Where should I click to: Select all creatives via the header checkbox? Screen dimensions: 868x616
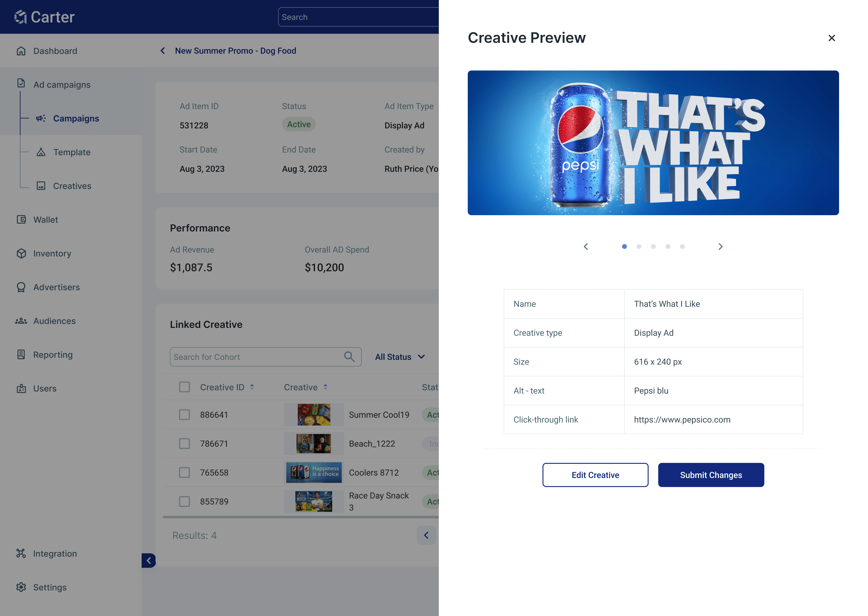(x=184, y=387)
